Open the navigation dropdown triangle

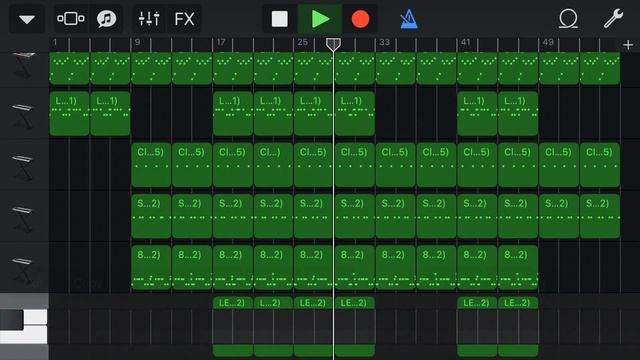click(27, 19)
